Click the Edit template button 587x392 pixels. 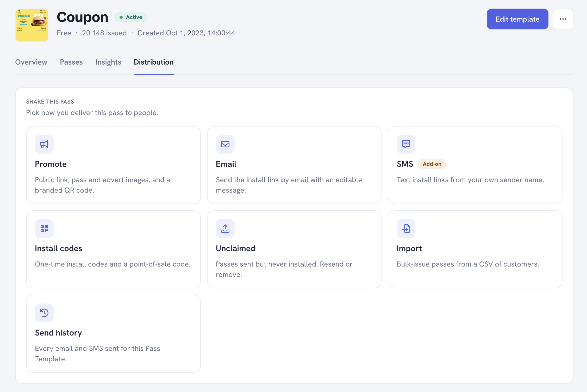point(517,19)
